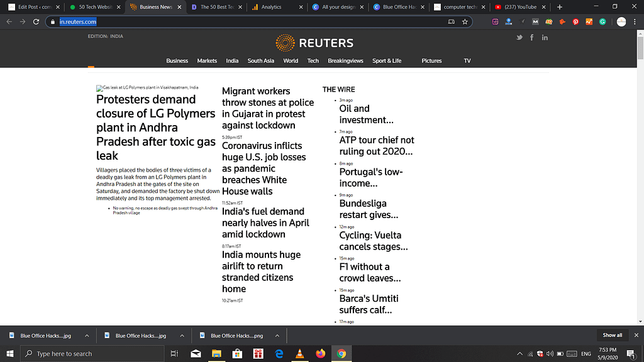This screenshot has width=644, height=362.
Task: Open a new browser tab
Action: point(559,7)
